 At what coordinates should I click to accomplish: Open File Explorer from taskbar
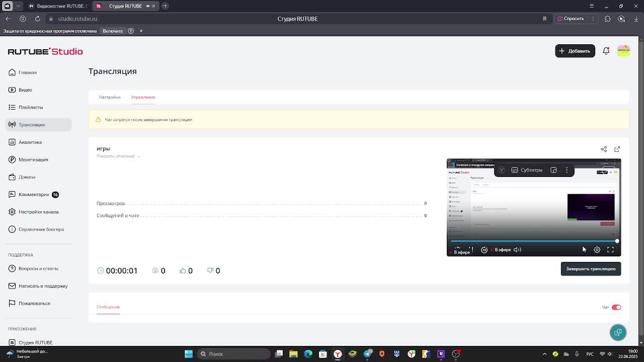pos(293,354)
